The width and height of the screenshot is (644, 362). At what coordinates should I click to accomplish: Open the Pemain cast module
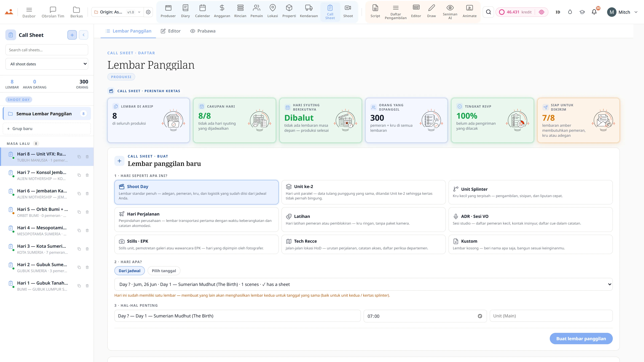(x=256, y=12)
